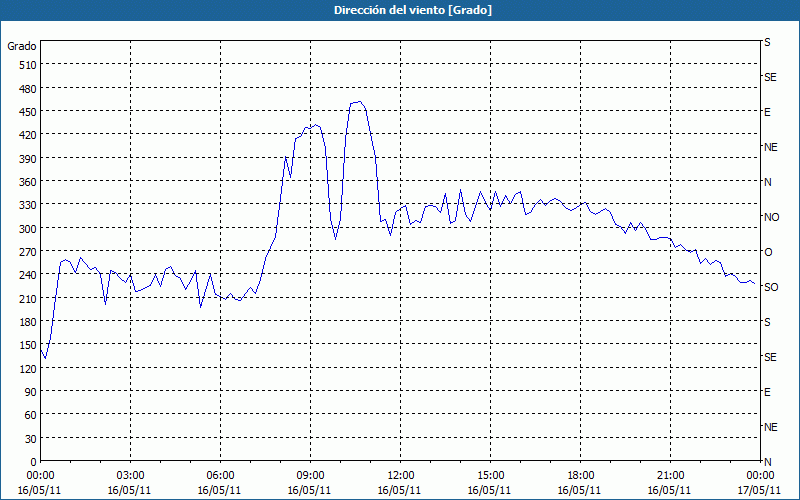Viewport: 800px width, 500px height.
Task: Choose the 210 y-axis tick label
Action: [28, 299]
